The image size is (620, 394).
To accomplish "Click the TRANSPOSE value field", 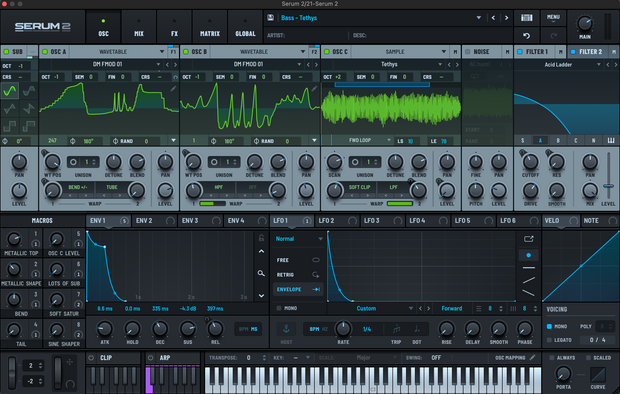I will coord(249,358).
